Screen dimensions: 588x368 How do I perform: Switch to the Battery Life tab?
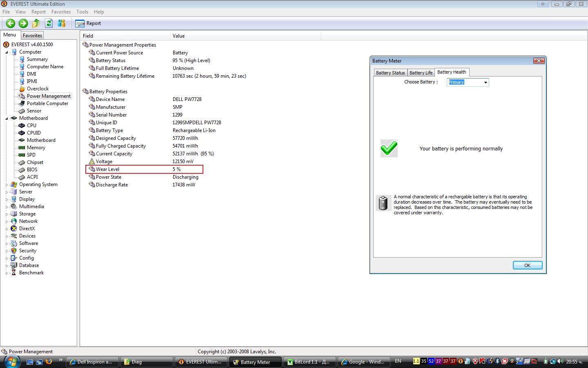click(x=421, y=73)
